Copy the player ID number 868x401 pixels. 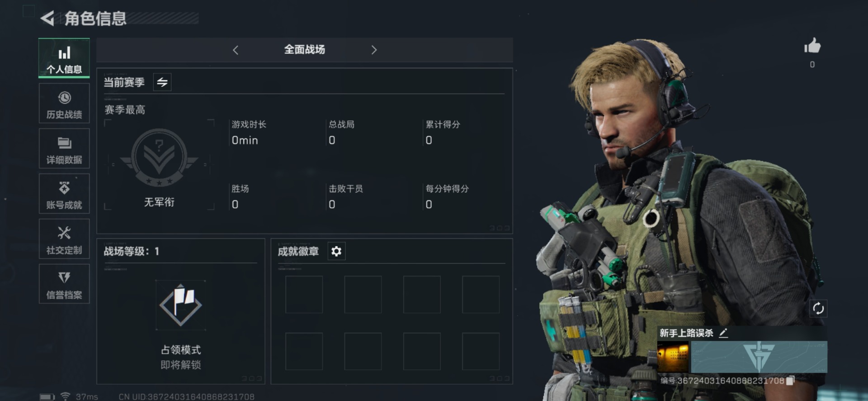[790, 381]
